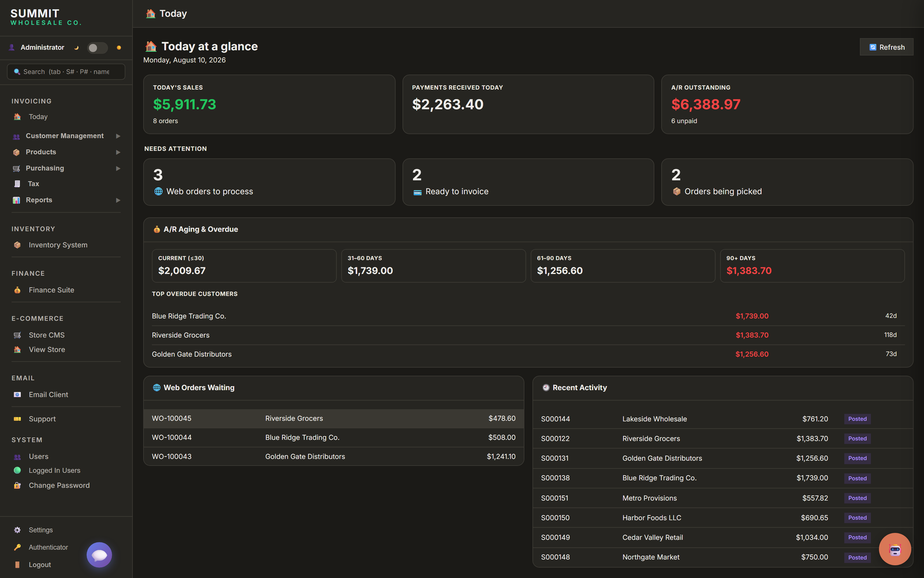The height and width of the screenshot is (578, 924).
Task: Click the Administrator user avatar icon
Action: point(12,47)
